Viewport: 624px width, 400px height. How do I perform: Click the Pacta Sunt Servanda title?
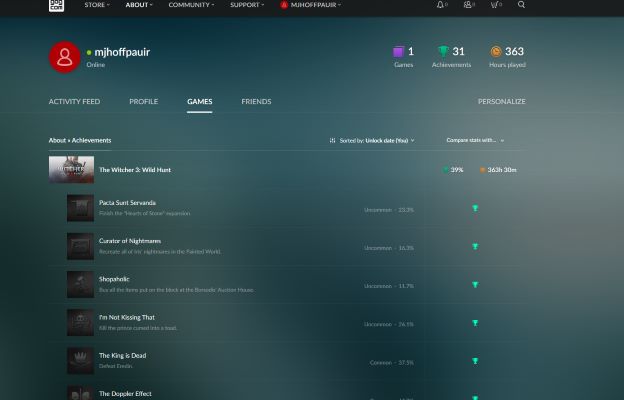click(127, 203)
